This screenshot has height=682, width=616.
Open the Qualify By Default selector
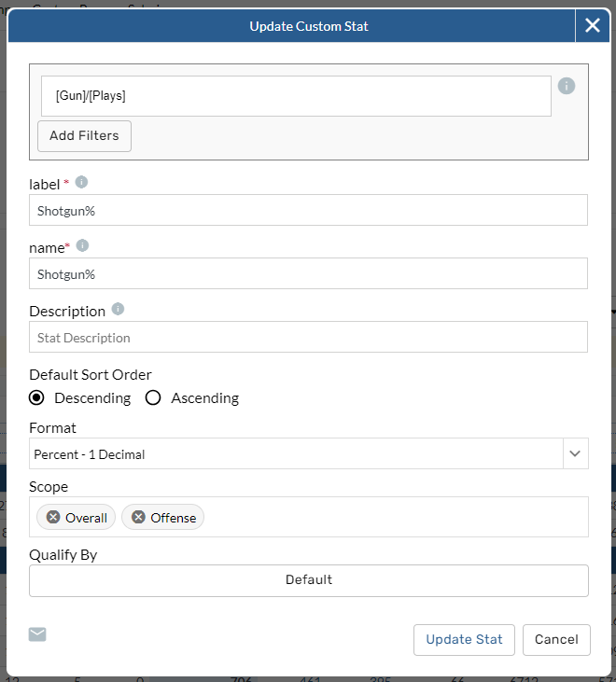(308, 579)
